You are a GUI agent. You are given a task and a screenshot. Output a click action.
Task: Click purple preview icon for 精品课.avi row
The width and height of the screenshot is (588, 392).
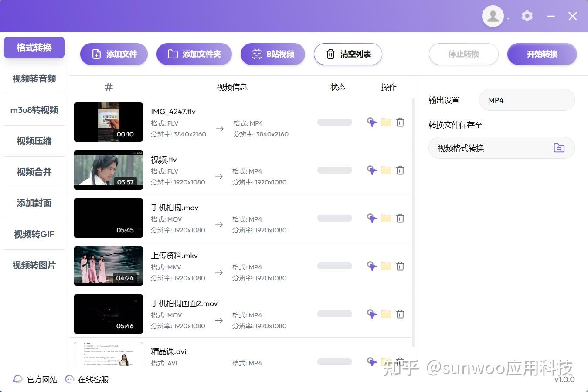[x=371, y=362]
